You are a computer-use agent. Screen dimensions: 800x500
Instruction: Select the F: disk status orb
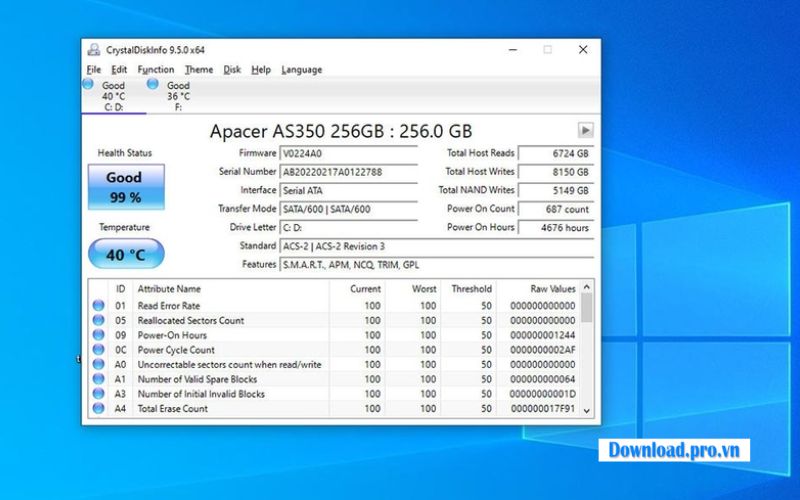tap(152, 85)
